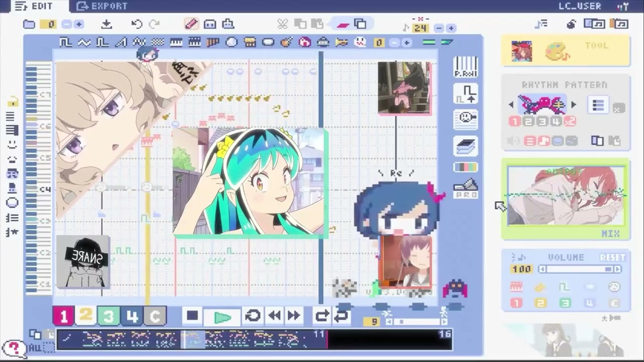Open the folder file browser icon
644x362 pixels.
(x=29, y=24)
